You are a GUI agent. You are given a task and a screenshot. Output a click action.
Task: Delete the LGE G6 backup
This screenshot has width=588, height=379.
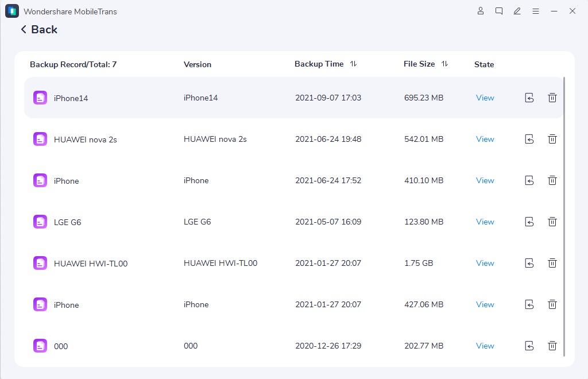pyautogui.click(x=552, y=222)
